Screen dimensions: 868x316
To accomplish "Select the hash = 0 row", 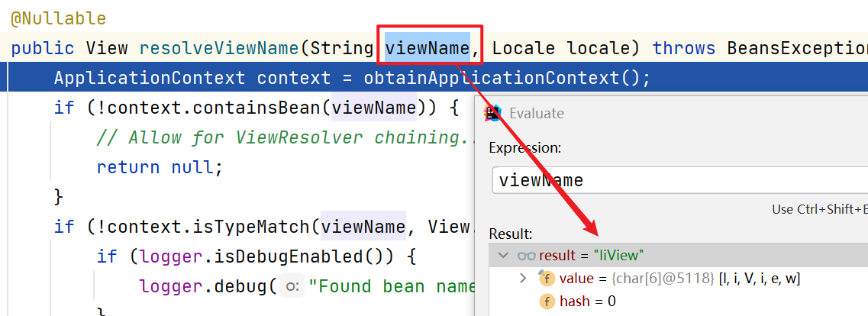I will pyautogui.click(x=587, y=301).
